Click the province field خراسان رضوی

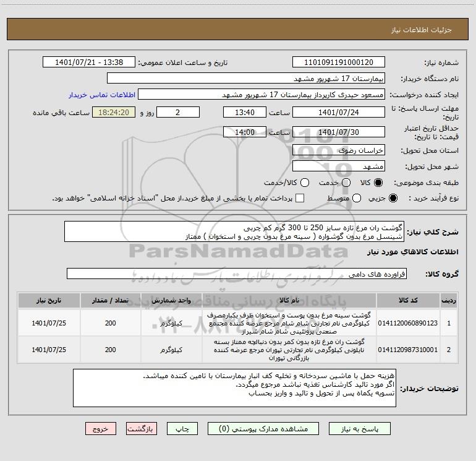click(x=339, y=150)
